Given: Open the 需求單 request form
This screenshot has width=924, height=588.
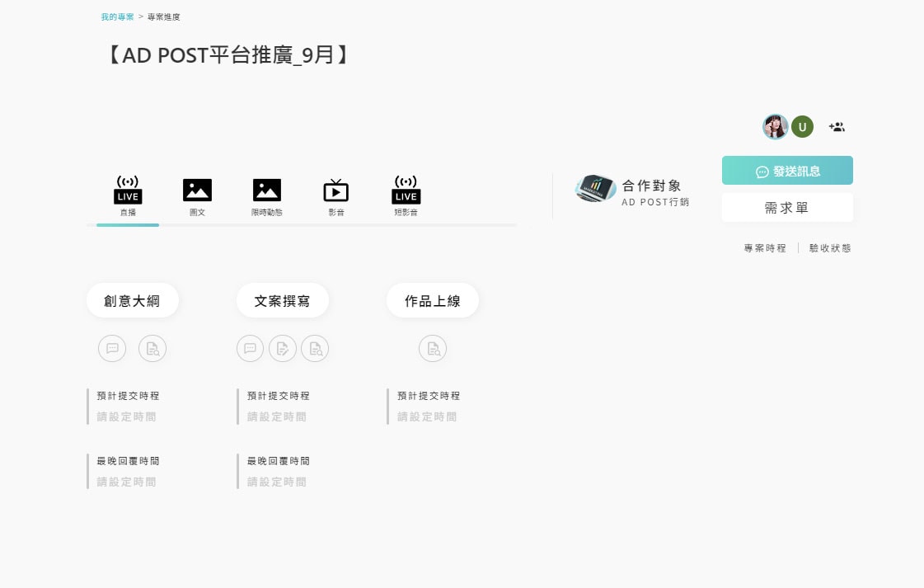Looking at the screenshot, I should (x=786, y=207).
